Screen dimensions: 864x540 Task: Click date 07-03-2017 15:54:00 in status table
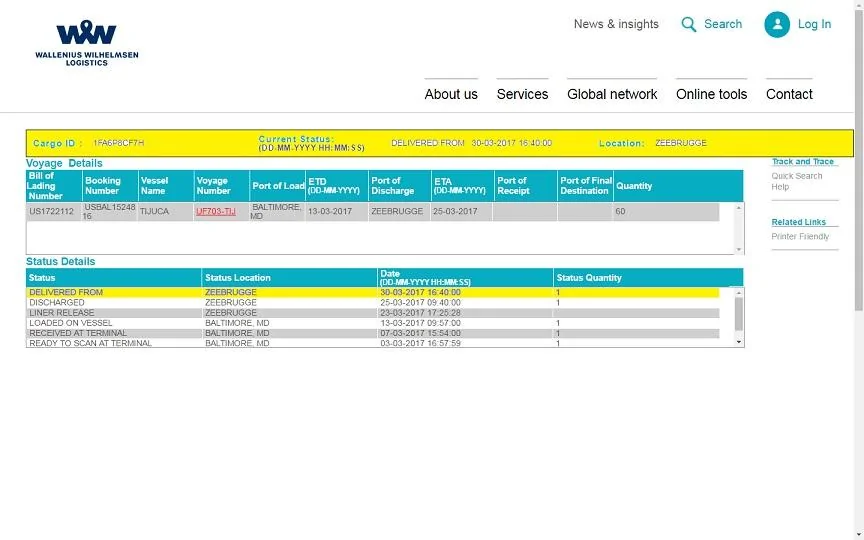point(420,333)
